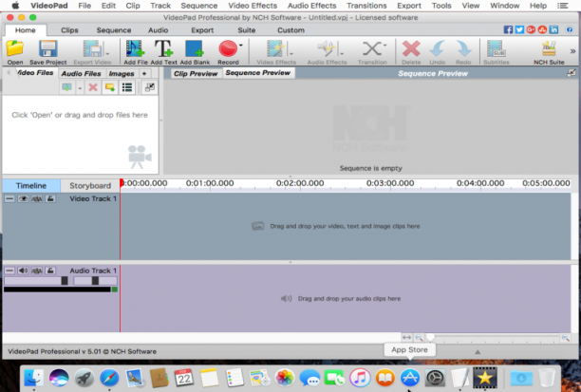Click the red Record button icon

click(x=228, y=49)
